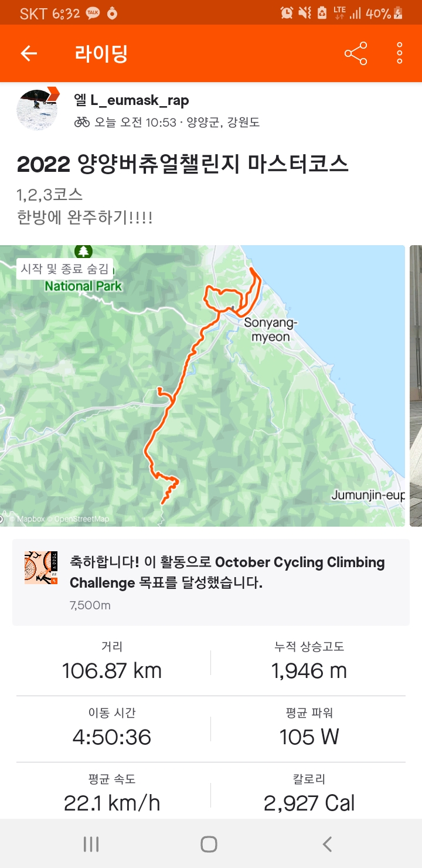
Task: Open the three-dot overflow menu
Action: point(399,53)
